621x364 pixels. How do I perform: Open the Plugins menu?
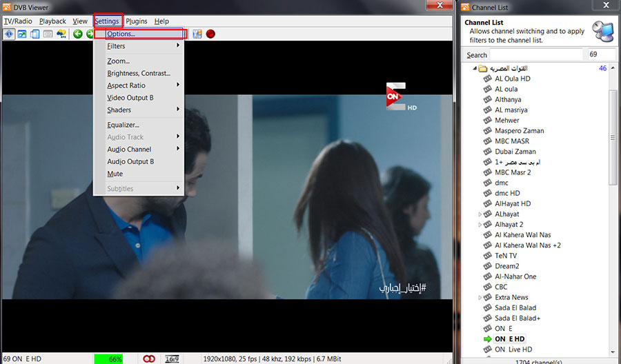pos(136,21)
